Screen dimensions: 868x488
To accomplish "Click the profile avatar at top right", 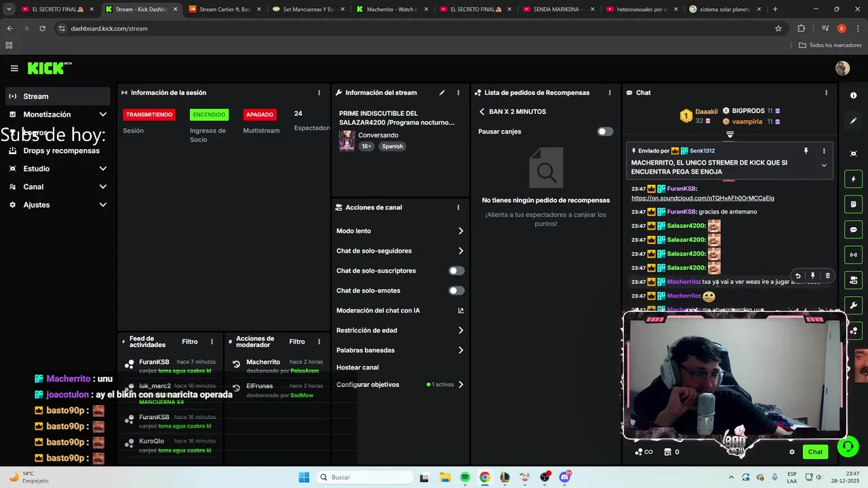I will (842, 68).
